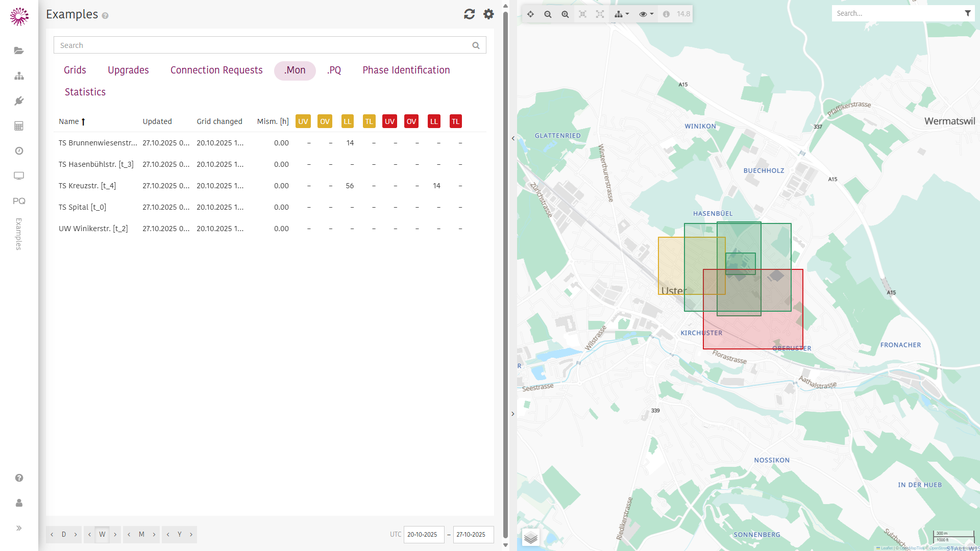Open the settings gear icon

[x=488, y=14]
